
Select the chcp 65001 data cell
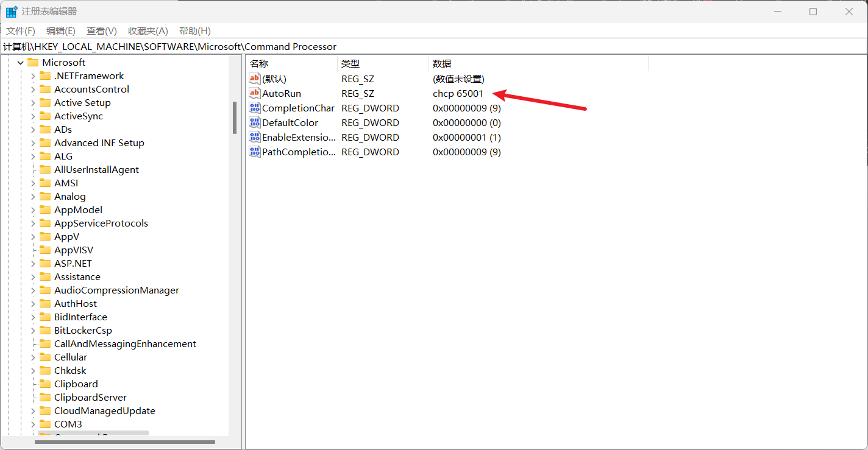click(x=458, y=94)
